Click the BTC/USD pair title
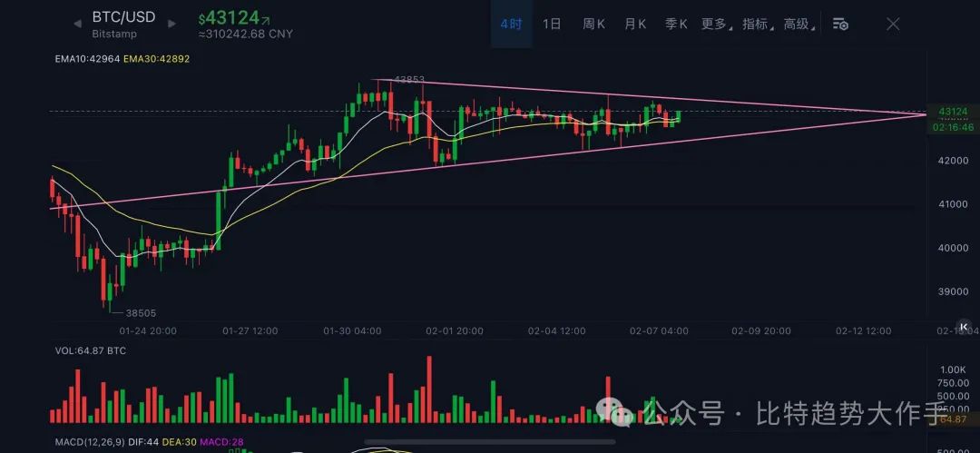 coord(123,18)
